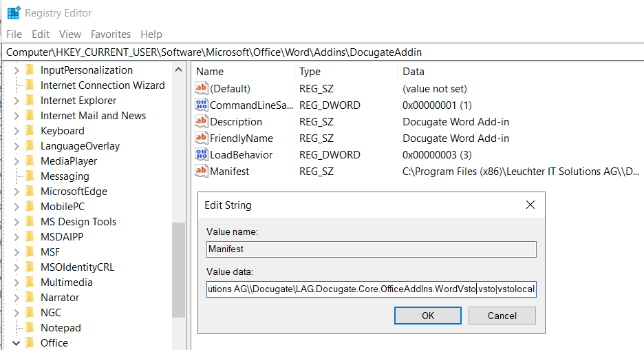Screen dimensions: 644x350
Task: Click the 0x00000003 (3) data cell
Action: click(x=437, y=154)
